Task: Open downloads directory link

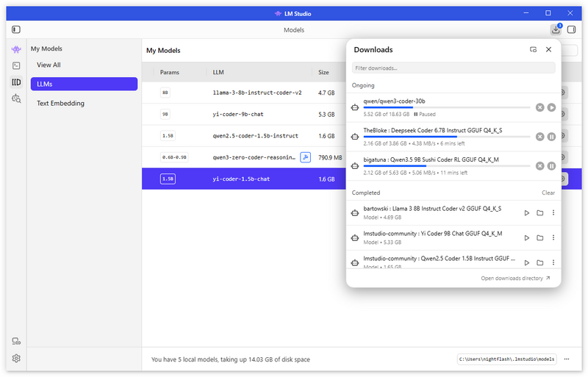Action: [x=516, y=279]
